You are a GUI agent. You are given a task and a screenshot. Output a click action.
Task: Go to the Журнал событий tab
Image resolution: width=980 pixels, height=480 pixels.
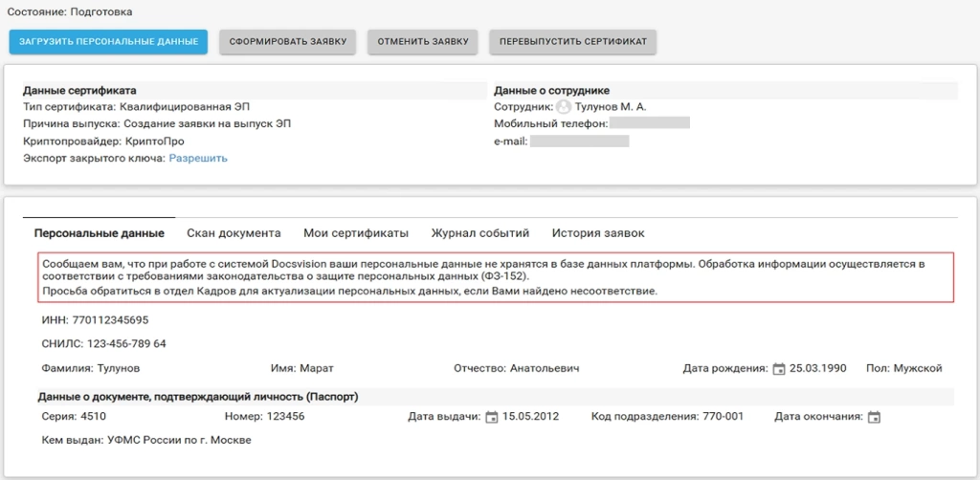pyautogui.click(x=479, y=232)
